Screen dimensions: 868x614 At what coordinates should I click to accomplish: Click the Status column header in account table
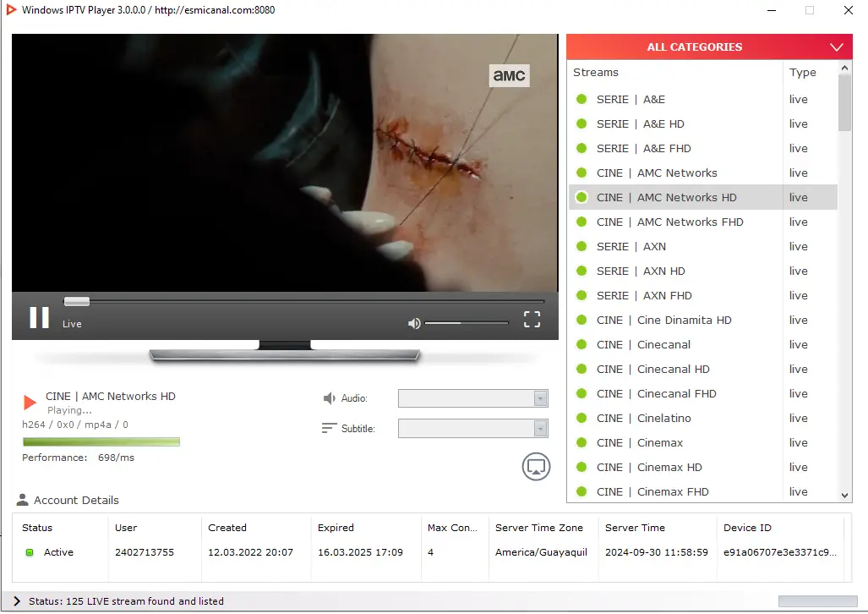[x=37, y=528]
